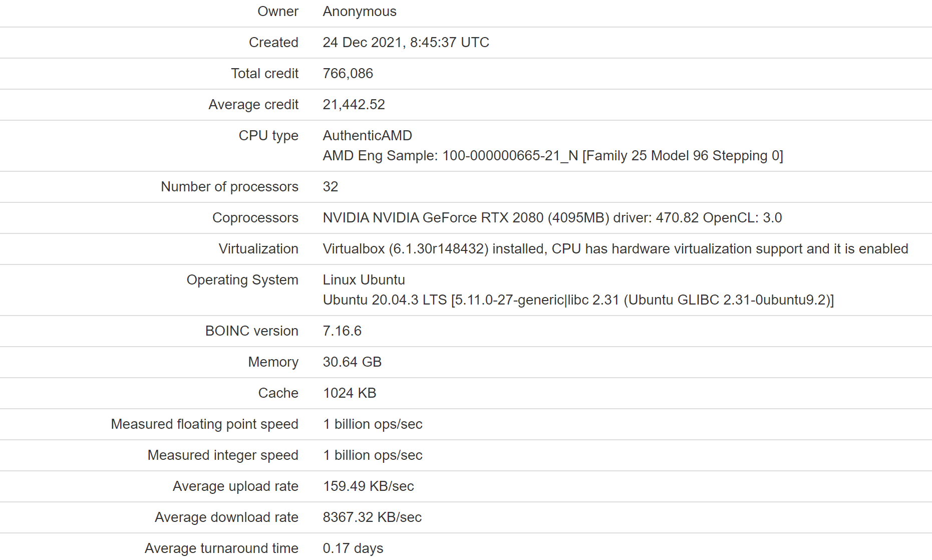Click the Owner value "Anonymous"

pyautogui.click(x=359, y=12)
